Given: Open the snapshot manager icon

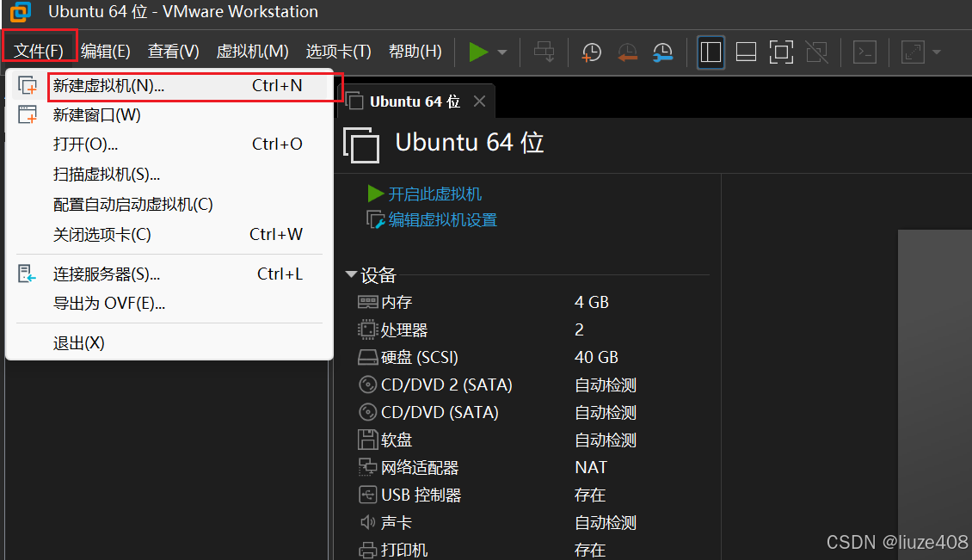Looking at the screenshot, I should point(663,52).
